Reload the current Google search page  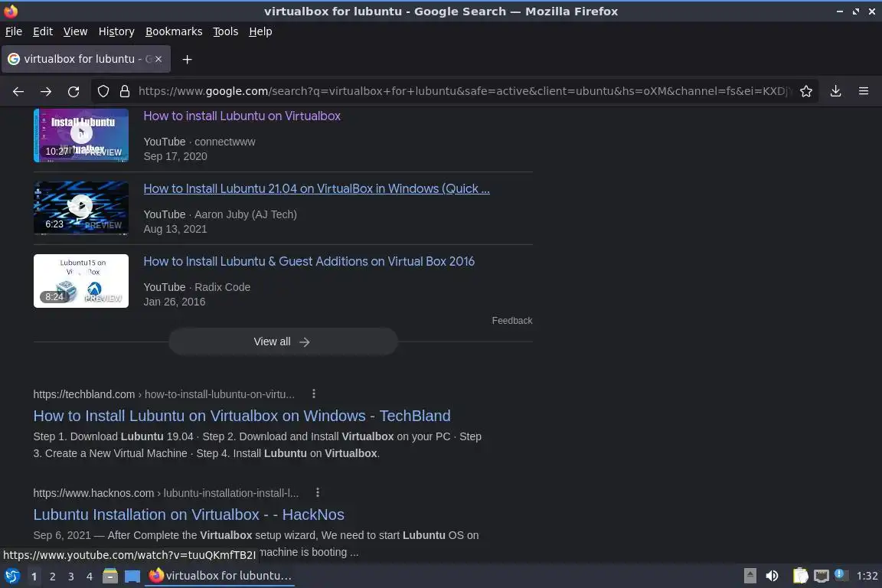[x=73, y=91]
